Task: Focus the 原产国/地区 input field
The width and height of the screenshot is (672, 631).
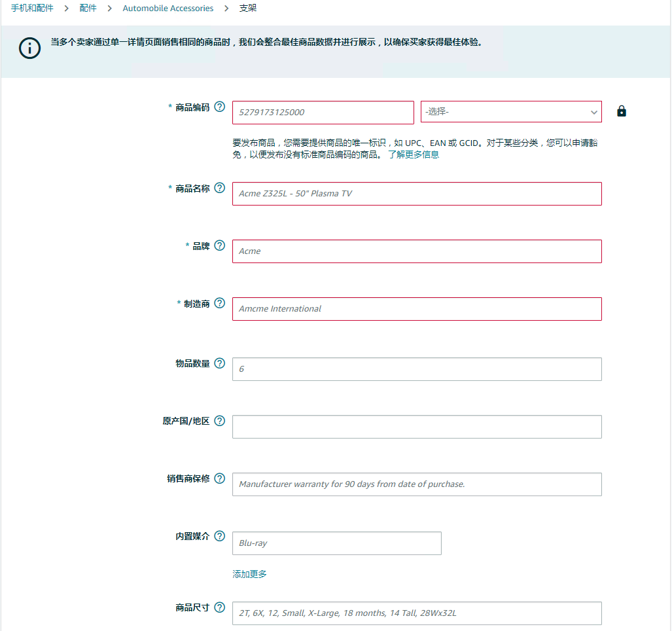Action: click(x=417, y=427)
